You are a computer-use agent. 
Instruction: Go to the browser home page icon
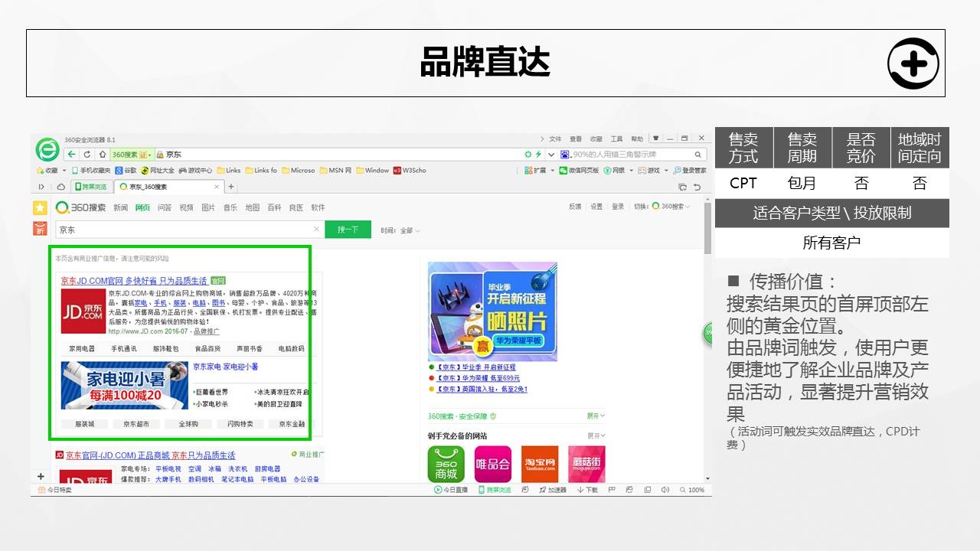click(x=101, y=155)
